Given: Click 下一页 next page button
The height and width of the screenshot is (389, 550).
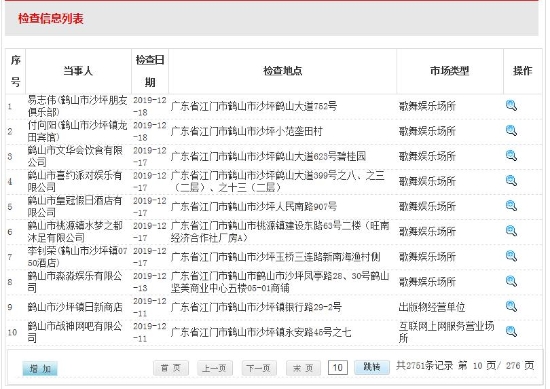Looking at the screenshot, I should (x=259, y=368).
